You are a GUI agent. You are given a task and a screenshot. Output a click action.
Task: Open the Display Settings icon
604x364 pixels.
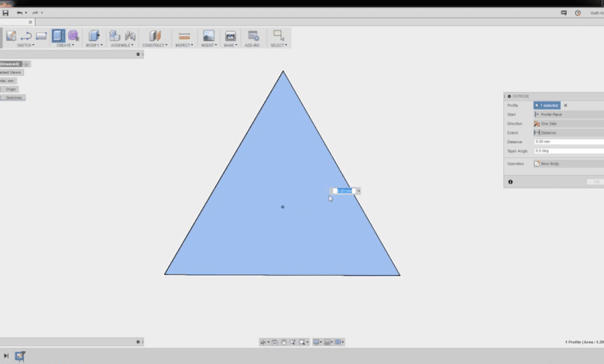tap(316, 342)
